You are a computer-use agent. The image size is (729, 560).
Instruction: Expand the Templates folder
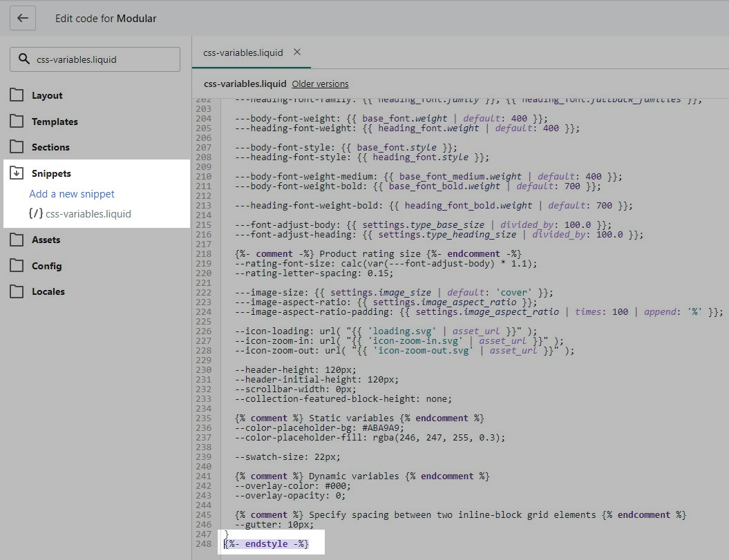click(55, 122)
